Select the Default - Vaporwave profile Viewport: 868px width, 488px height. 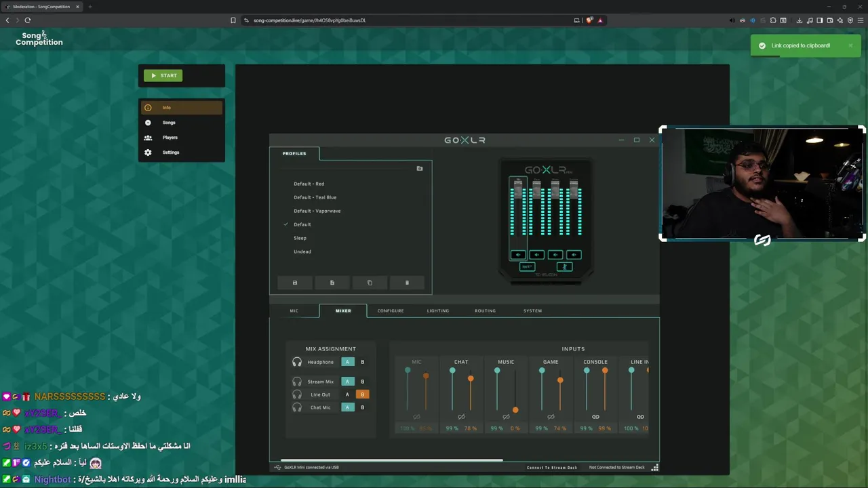click(317, 211)
